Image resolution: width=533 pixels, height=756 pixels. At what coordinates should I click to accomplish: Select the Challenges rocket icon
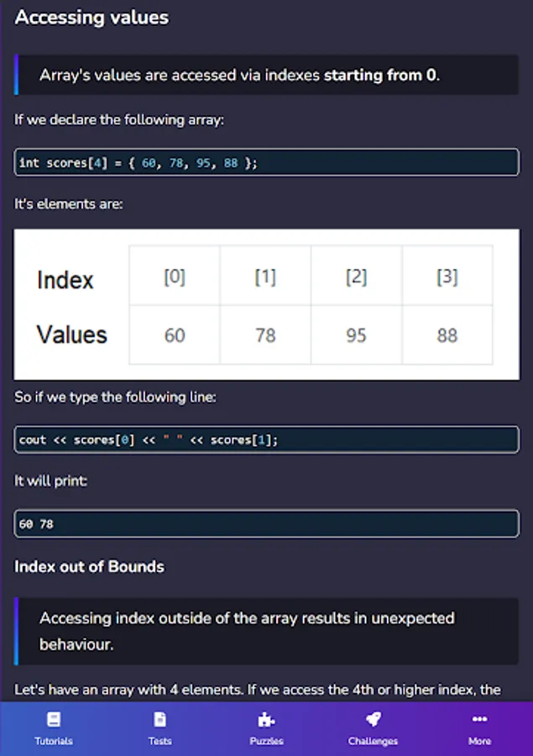[373, 719]
